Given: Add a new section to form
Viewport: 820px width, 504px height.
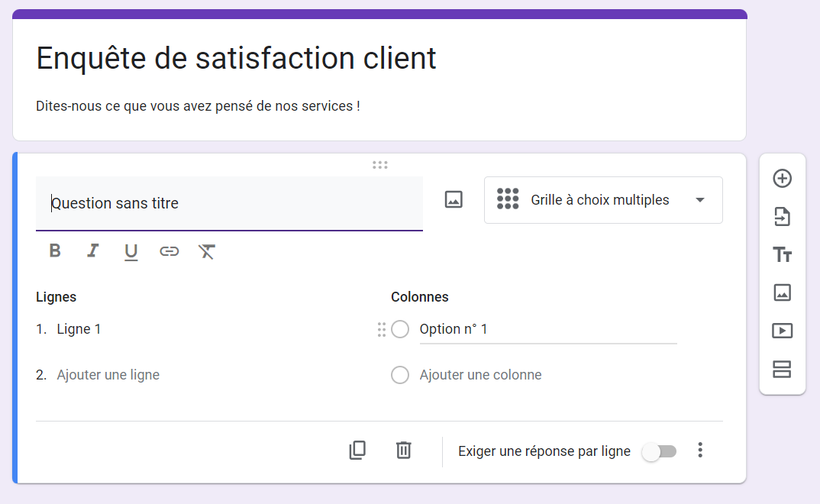Looking at the screenshot, I should 783,370.
